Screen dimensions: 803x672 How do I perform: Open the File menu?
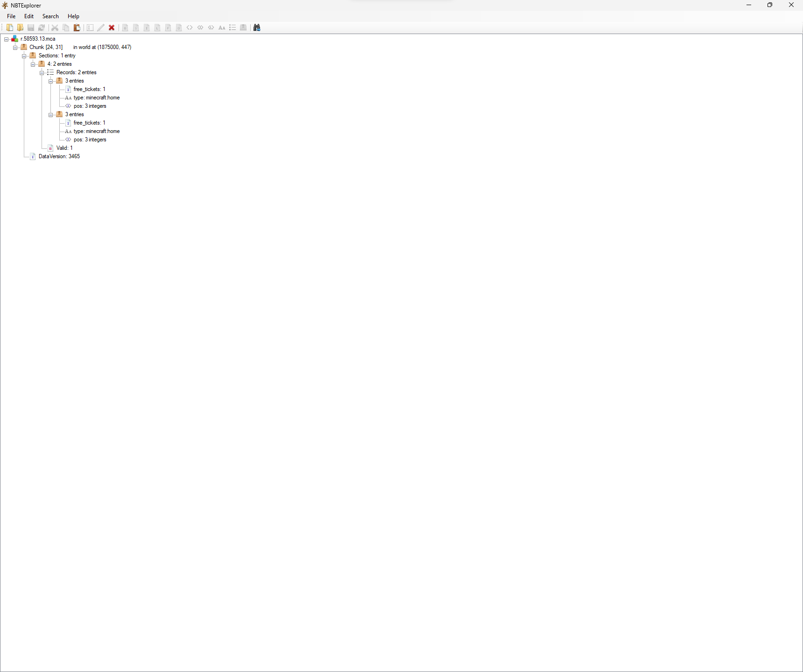[11, 16]
